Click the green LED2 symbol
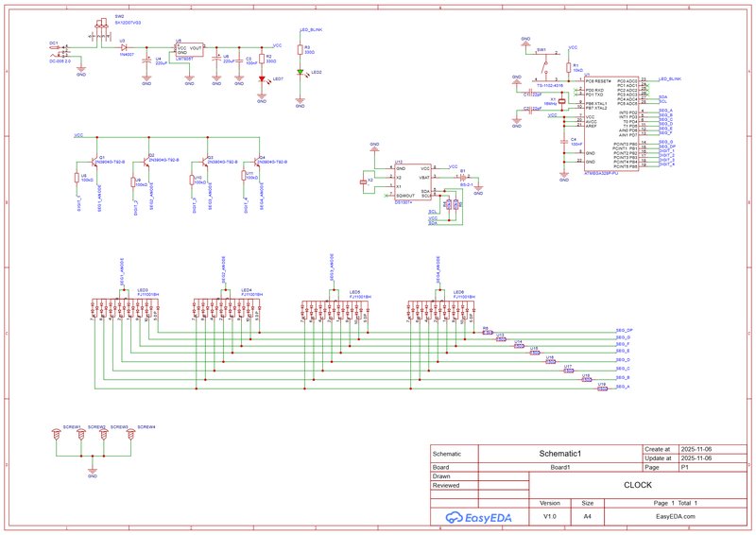 [x=301, y=73]
